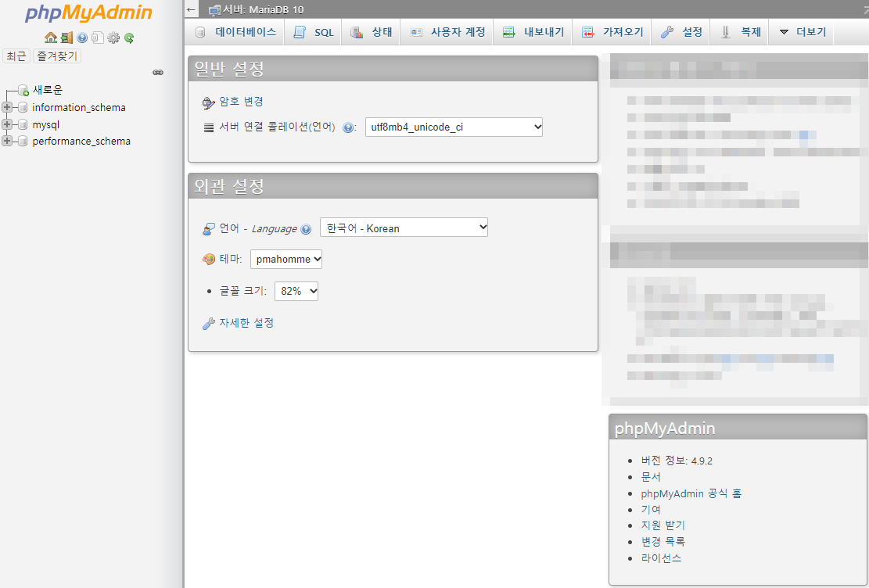Image resolution: width=869 pixels, height=588 pixels.
Task: Open the 더보기 more menu
Action: (x=802, y=32)
